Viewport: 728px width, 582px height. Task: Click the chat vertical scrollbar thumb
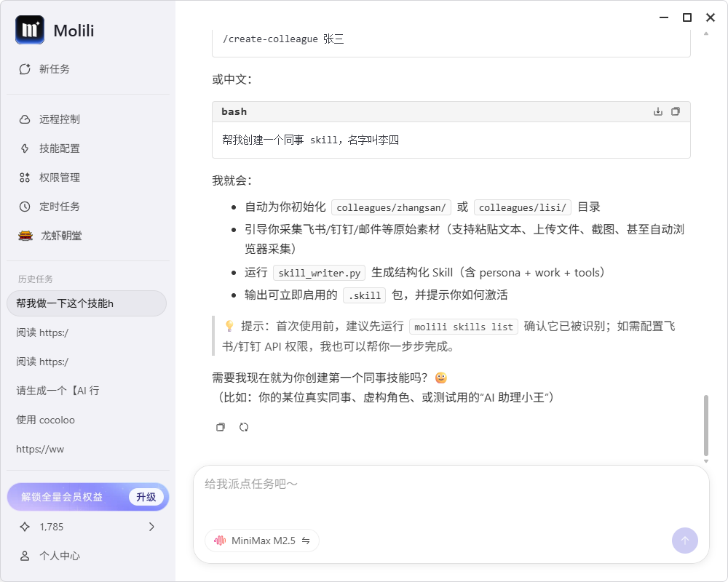click(705, 426)
